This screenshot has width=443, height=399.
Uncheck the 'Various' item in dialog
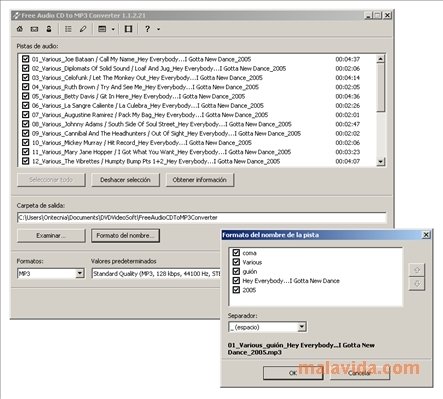pyautogui.click(x=236, y=262)
